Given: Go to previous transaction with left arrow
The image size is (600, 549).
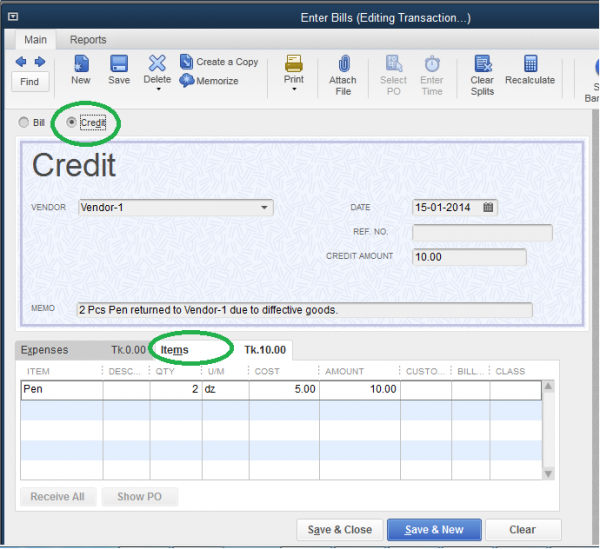Looking at the screenshot, I should pyautogui.click(x=21, y=62).
